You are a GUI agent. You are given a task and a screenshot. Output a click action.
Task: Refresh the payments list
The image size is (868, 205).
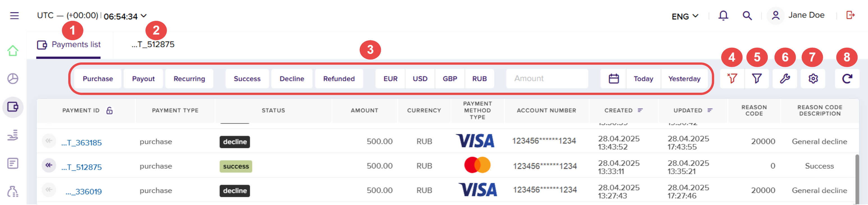click(847, 79)
